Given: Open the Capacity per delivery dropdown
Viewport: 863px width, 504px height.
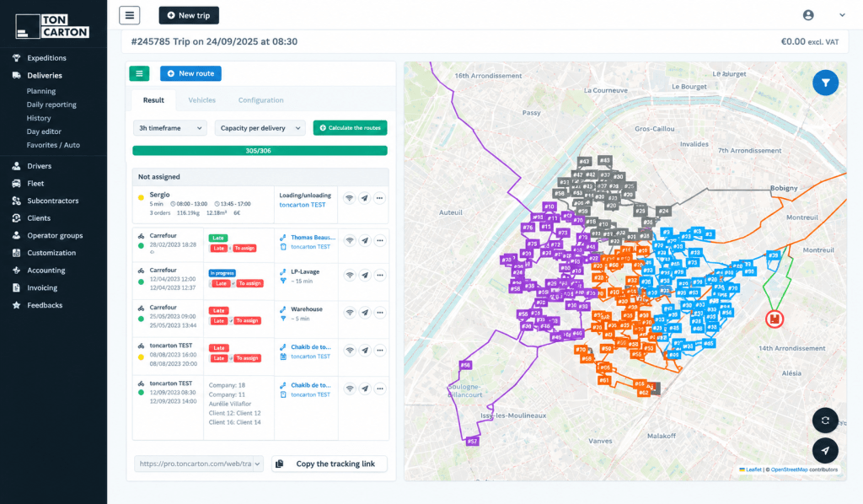Looking at the screenshot, I should click(260, 128).
